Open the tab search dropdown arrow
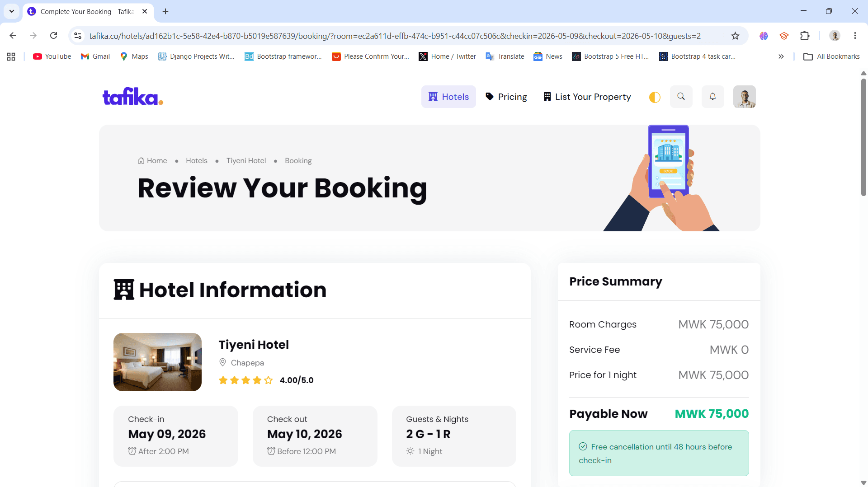The width and height of the screenshot is (868, 487). (12, 11)
